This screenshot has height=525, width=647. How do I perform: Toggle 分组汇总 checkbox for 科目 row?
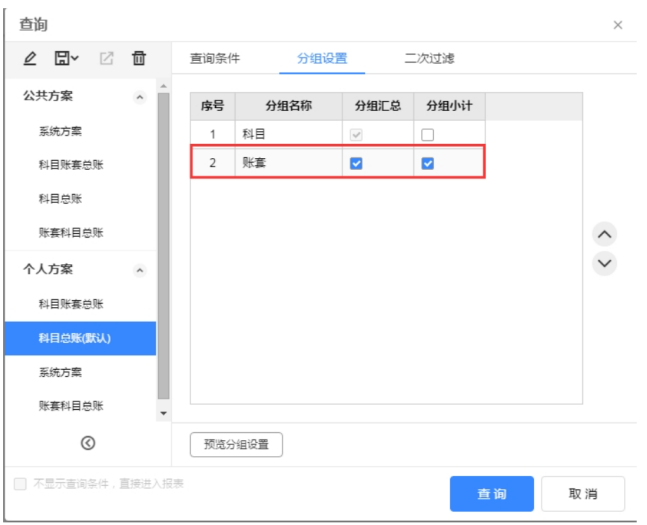click(x=356, y=135)
